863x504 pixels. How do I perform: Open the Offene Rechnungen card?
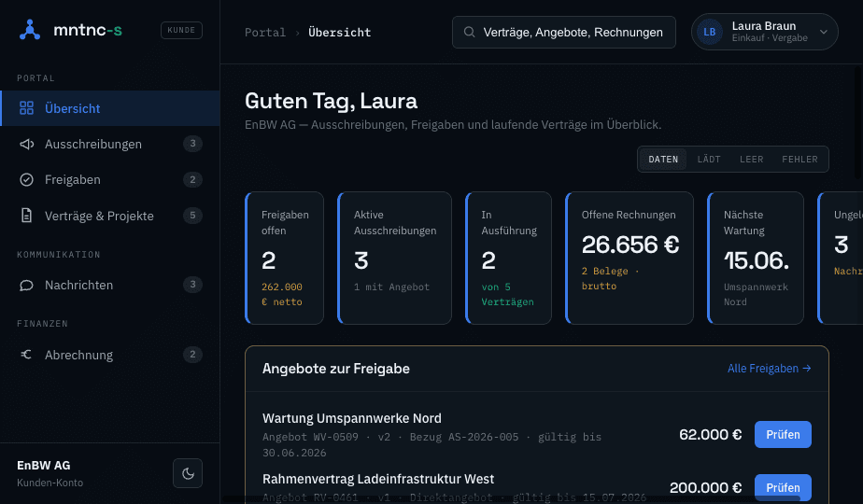(x=630, y=258)
